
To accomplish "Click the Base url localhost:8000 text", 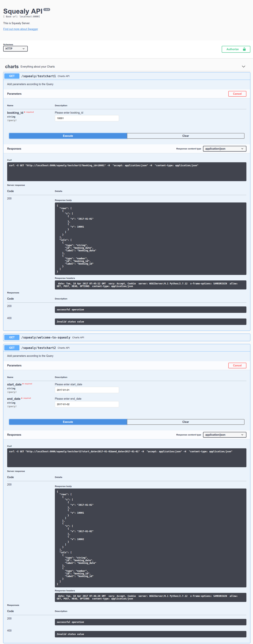I will pyautogui.click(x=21, y=16).
